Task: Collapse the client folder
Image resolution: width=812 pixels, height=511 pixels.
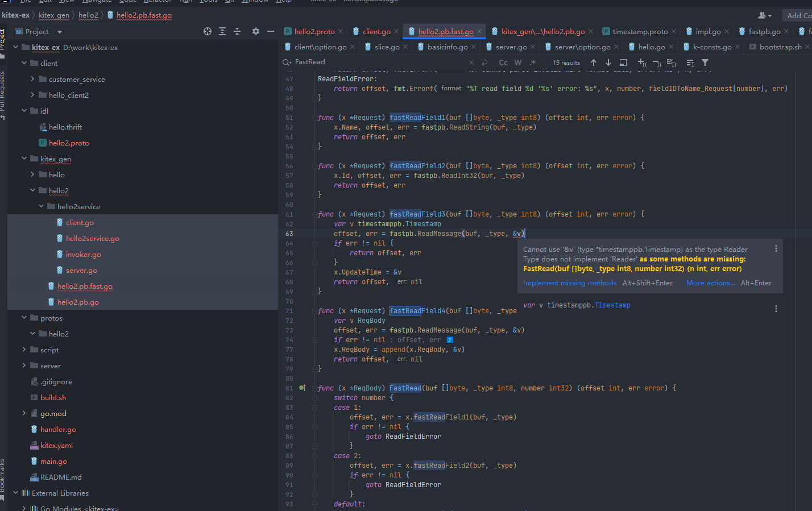Action: (x=24, y=63)
